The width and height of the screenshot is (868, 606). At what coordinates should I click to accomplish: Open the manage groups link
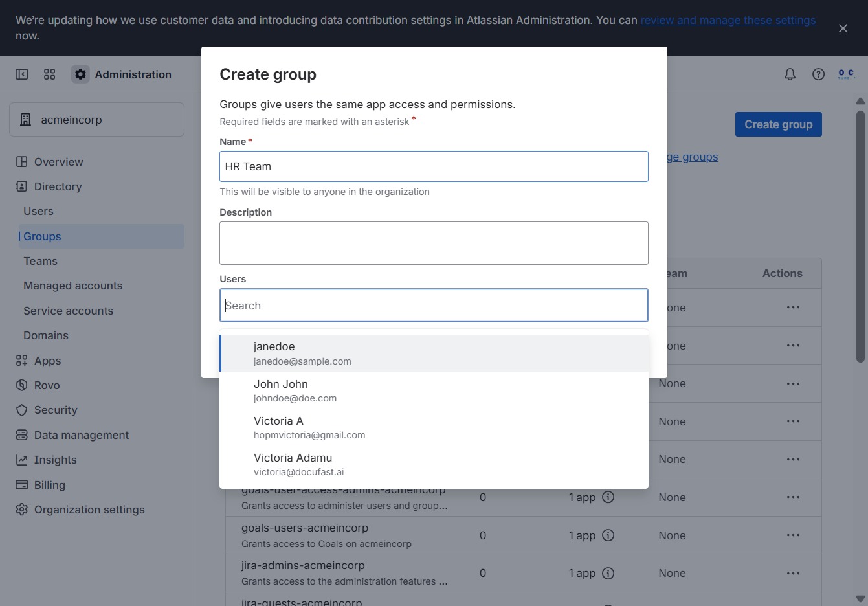click(693, 157)
